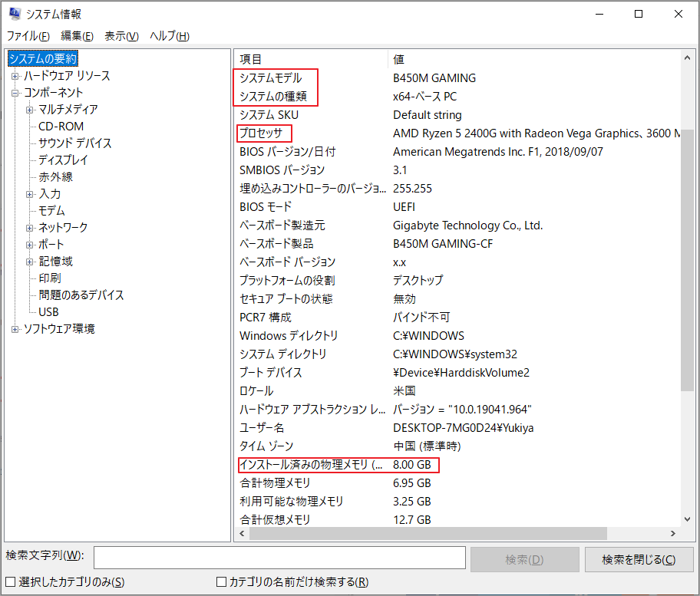700x596 pixels.
Task: Expand the ハードウェア リソース node
Action: point(15,76)
